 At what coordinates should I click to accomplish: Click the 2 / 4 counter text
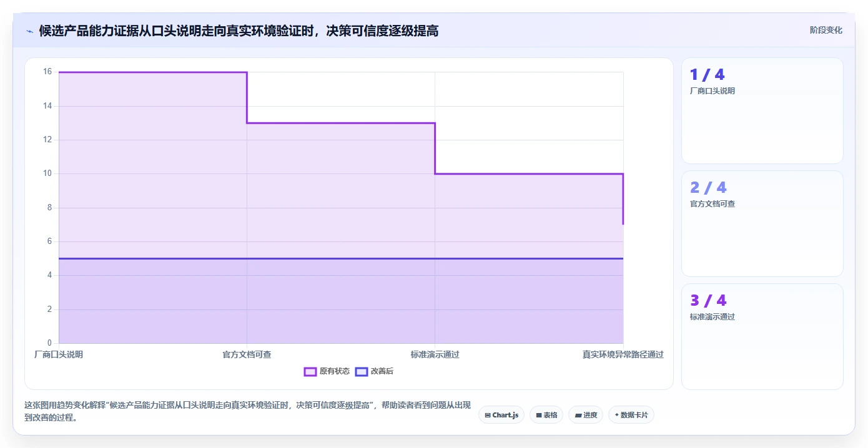(x=708, y=188)
